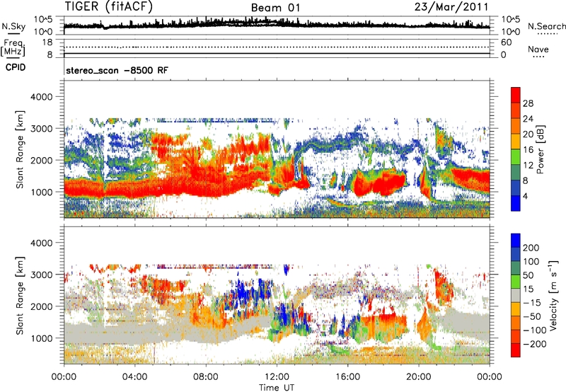Screen dimensions: 566x392
Task: Click the -200 tick on velocity colorbar
Action: click(x=534, y=344)
